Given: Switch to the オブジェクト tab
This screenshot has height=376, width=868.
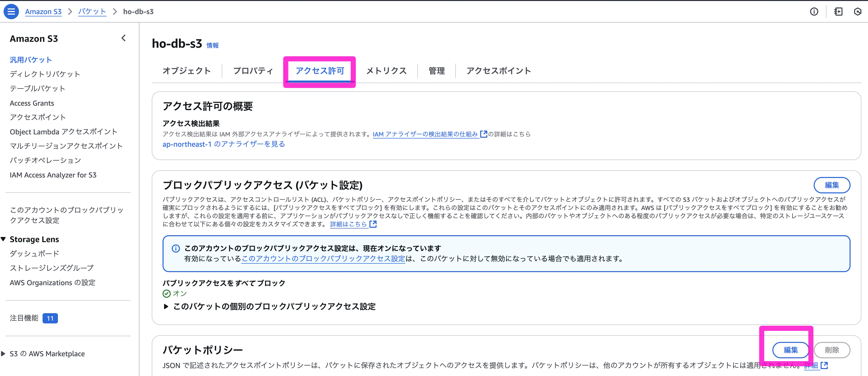Looking at the screenshot, I should pyautogui.click(x=187, y=71).
